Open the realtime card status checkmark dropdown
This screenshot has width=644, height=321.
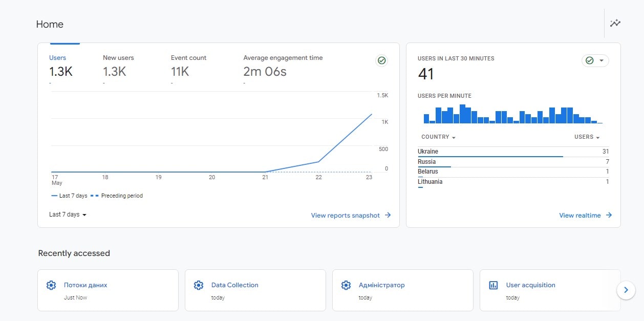(595, 60)
